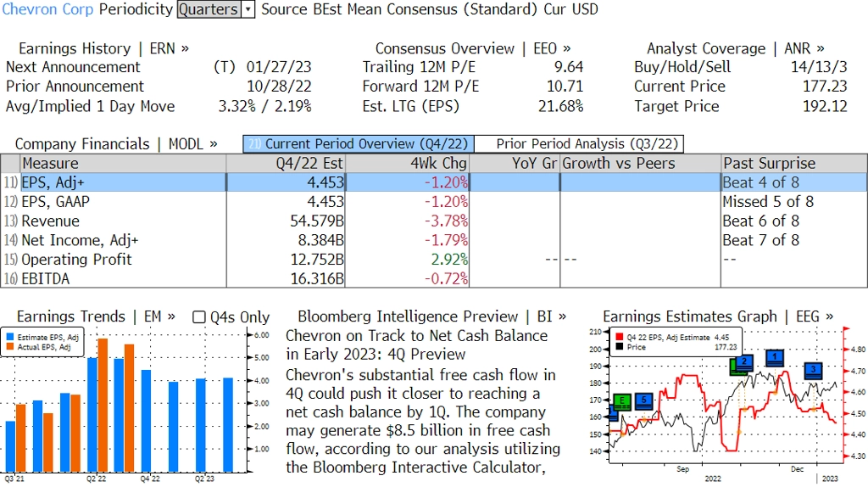Image resolution: width=868 pixels, height=487 pixels.
Task: Click the 4Wk Chg column header
Action: 407,164
